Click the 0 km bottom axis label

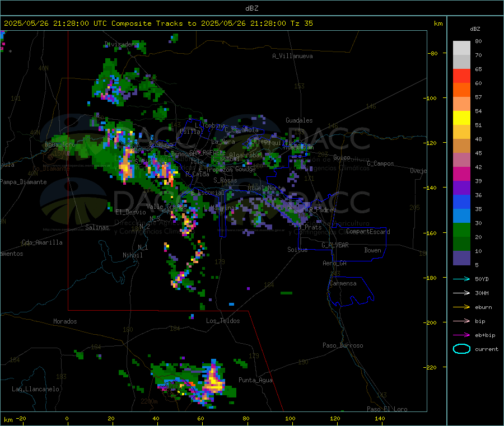(67, 418)
